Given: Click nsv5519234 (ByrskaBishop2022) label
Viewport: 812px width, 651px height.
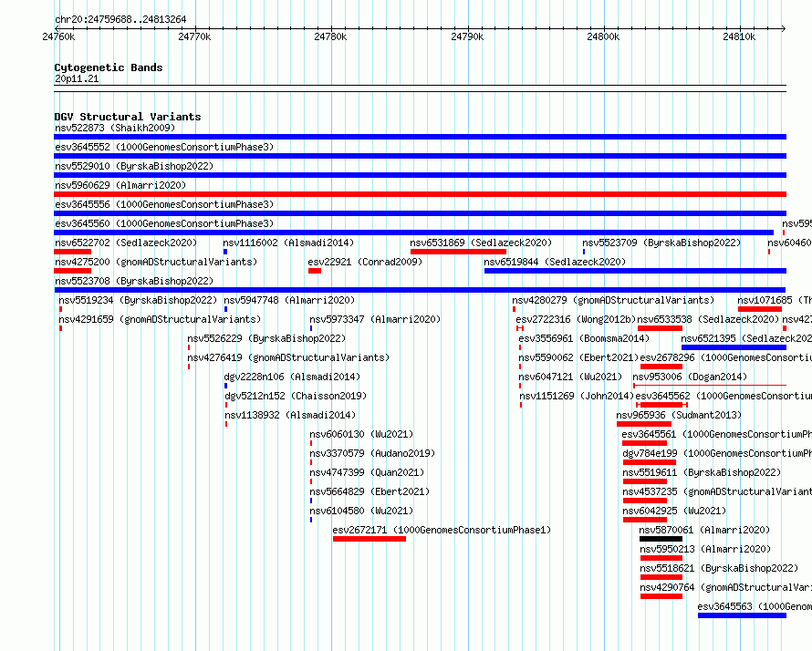Looking at the screenshot, I should (x=138, y=300).
